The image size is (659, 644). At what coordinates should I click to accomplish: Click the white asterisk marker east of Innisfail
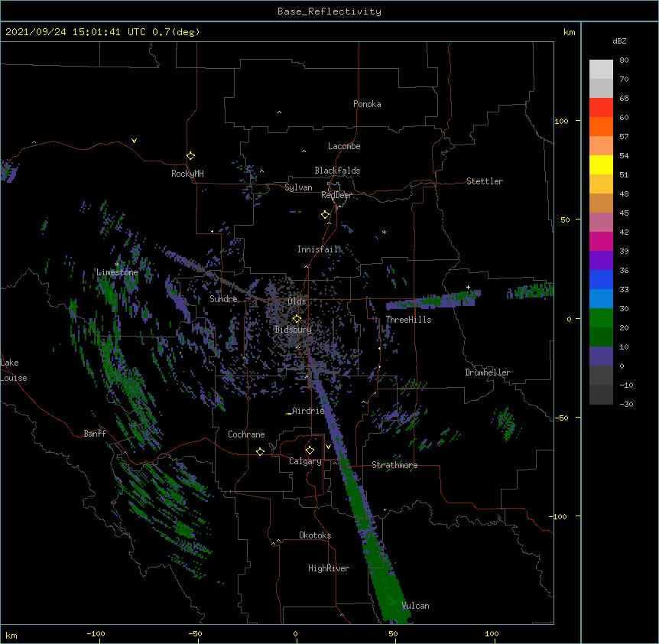point(384,232)
